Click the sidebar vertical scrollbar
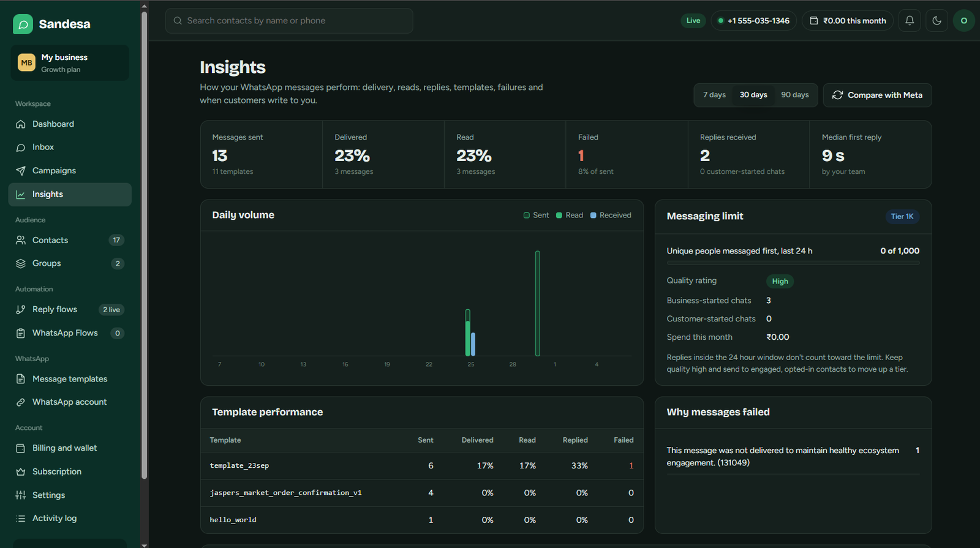The image size is (980, 548). [x=144, y=245]
